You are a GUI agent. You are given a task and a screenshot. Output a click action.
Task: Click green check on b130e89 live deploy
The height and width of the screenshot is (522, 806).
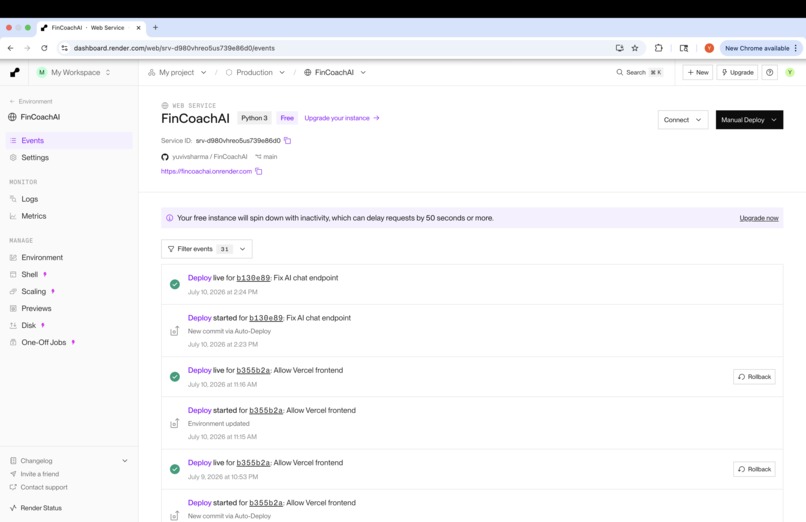(175, 284)
